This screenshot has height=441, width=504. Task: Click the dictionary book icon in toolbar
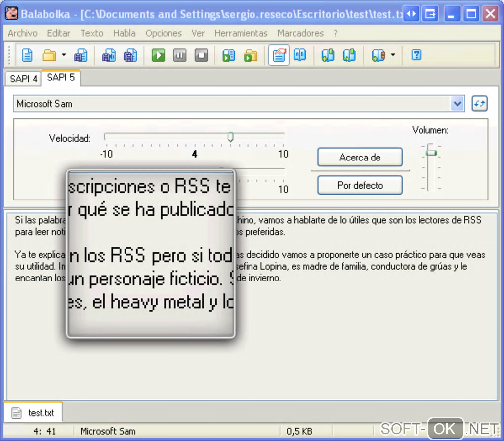pyautogui.click(x=300, y=55)
